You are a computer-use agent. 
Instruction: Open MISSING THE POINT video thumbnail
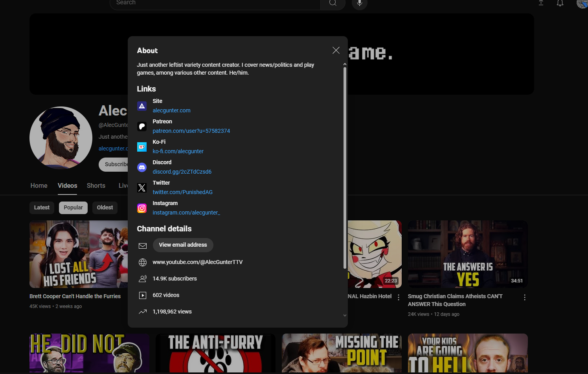click(x=342, y=353)
